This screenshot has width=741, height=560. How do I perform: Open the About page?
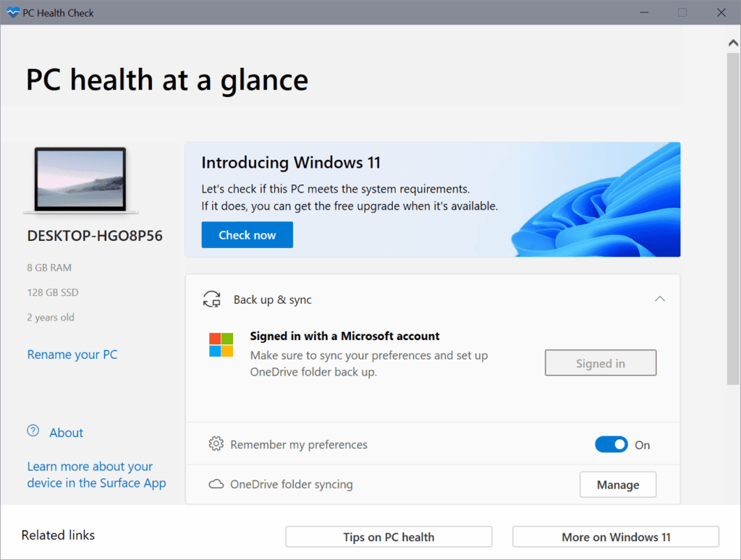66,433
